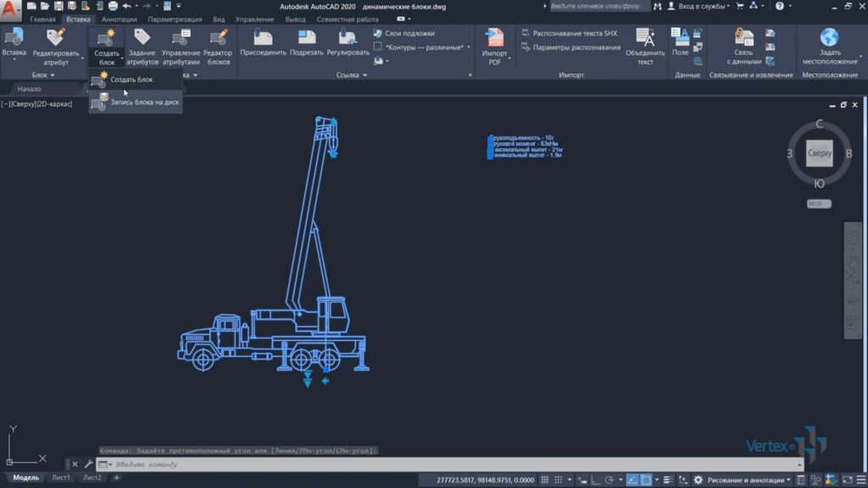Add a new layout with the plus button

click(x=116, y=477)
